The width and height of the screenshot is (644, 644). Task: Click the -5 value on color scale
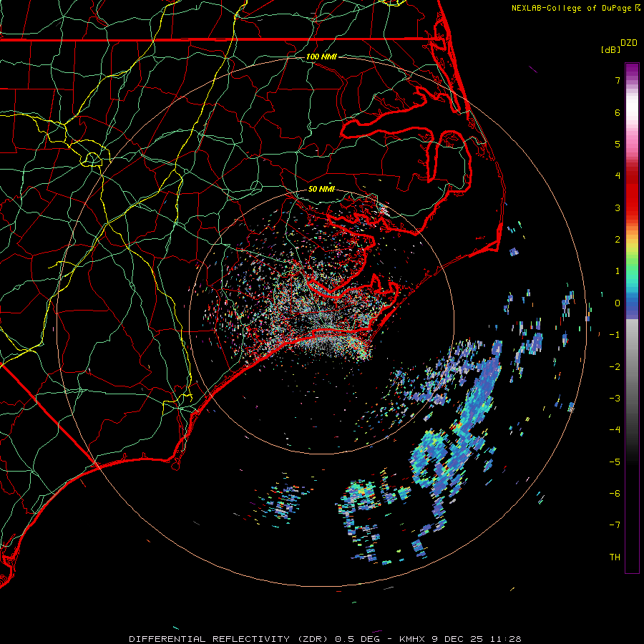615,462
